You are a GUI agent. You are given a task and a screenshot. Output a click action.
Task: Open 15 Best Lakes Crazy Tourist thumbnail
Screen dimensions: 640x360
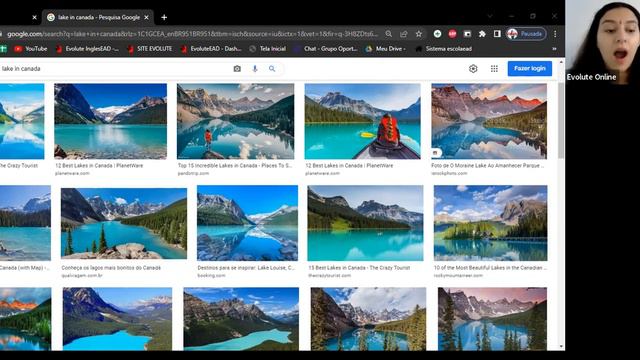[365, 223]
